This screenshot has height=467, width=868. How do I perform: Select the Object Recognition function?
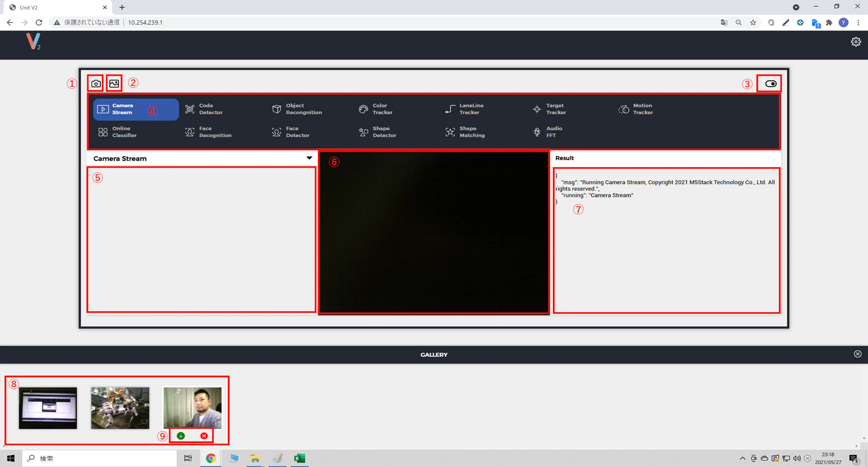pos(297,109)
